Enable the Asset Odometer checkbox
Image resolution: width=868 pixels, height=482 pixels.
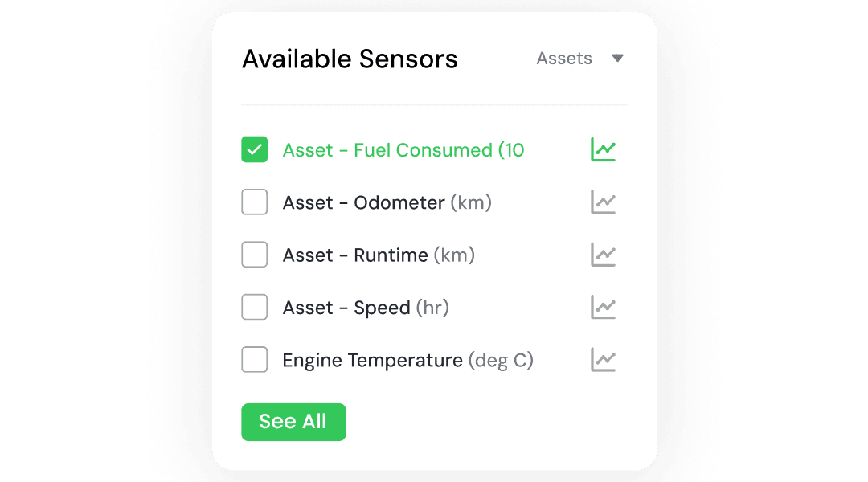(255, 202)
